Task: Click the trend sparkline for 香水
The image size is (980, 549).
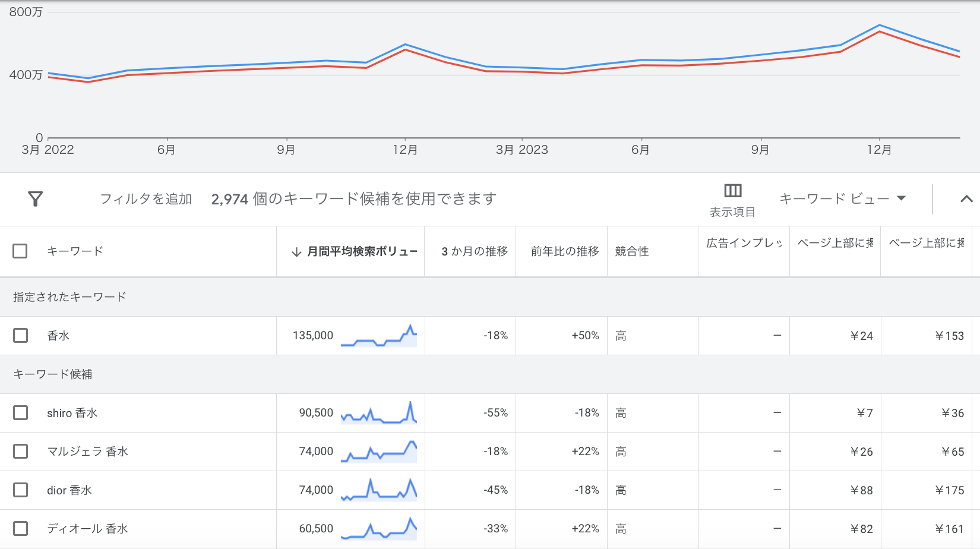Action: [x=379, y=335]
